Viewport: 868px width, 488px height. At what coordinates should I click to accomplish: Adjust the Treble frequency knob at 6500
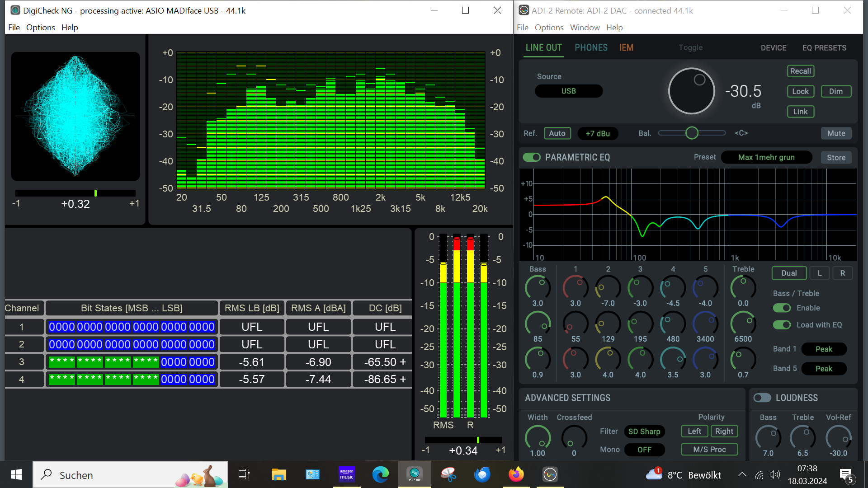(x=743, y=323)
